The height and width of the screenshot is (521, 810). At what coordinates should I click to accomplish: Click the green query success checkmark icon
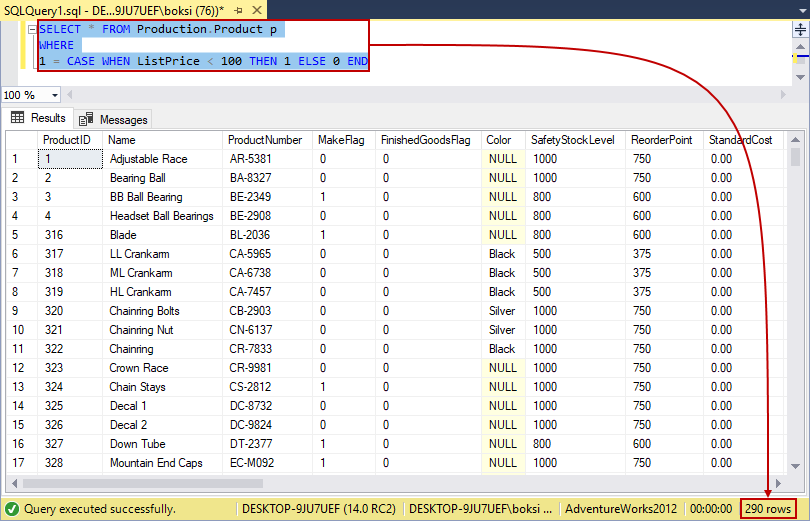click(x=12, y=509)
